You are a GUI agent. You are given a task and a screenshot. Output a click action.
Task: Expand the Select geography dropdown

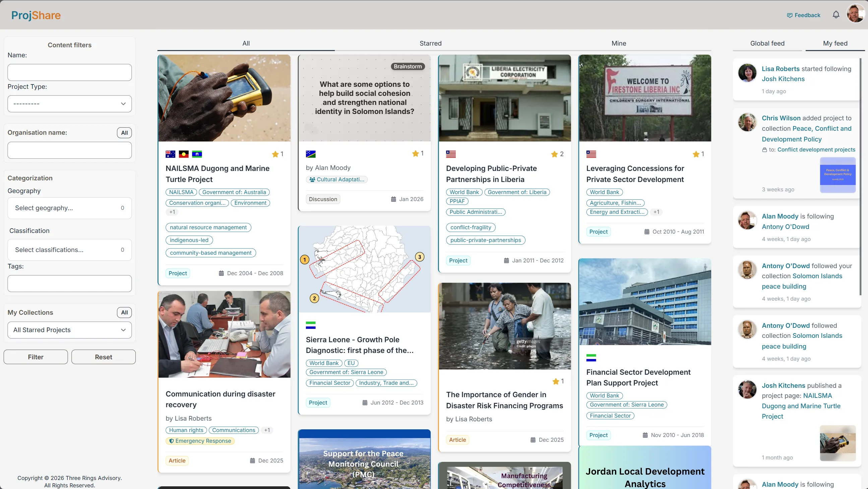pos(69,207)
